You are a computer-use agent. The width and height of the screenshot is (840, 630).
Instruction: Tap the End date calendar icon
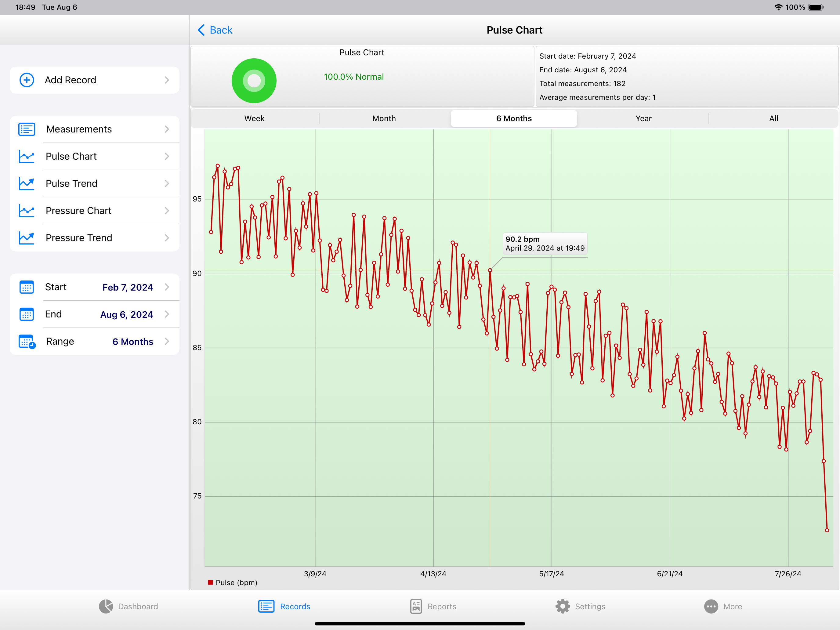(27, 314)
